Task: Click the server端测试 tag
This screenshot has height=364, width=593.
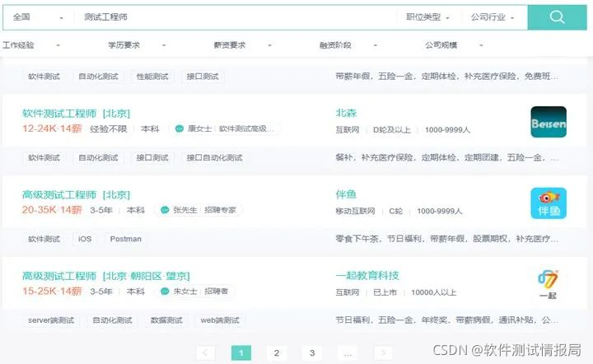Action: point(51,320)
